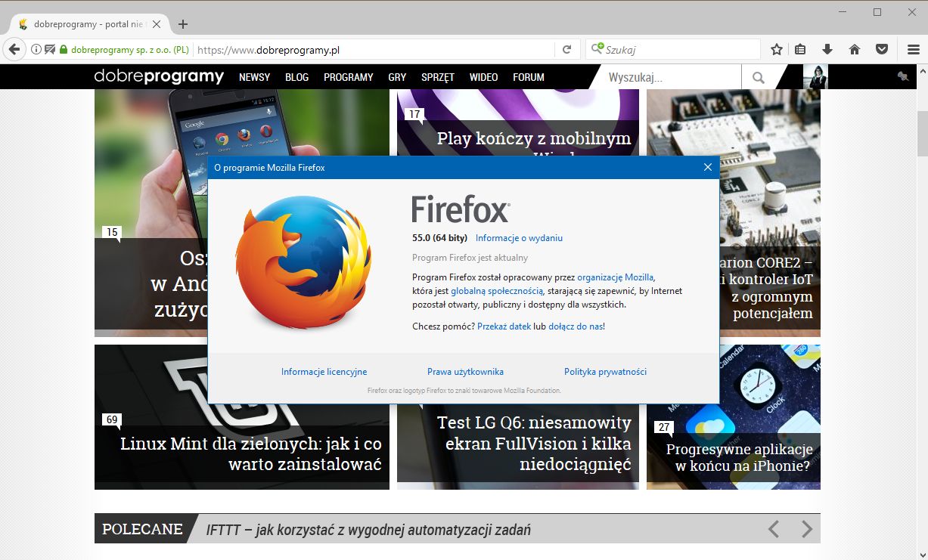Click the Firefox logo in About dialog
This screenshot has height=560, width=928.
(x=304, y=262)
